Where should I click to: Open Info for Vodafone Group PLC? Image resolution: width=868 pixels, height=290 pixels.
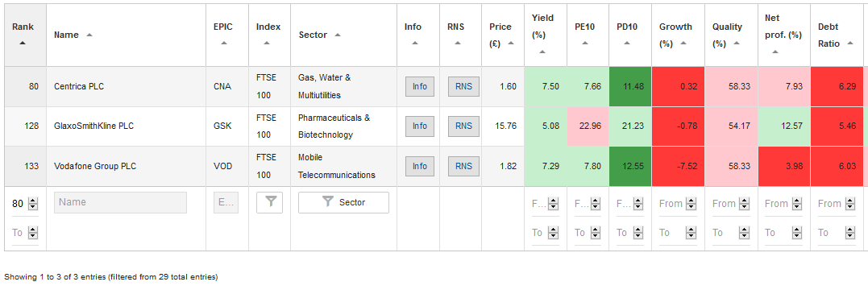420,166
